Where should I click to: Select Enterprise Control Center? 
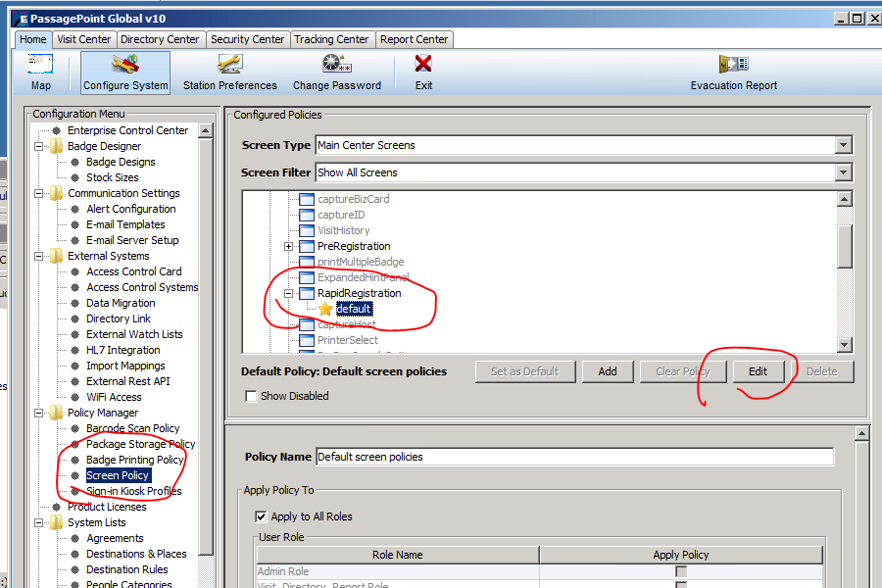(127, 130)
